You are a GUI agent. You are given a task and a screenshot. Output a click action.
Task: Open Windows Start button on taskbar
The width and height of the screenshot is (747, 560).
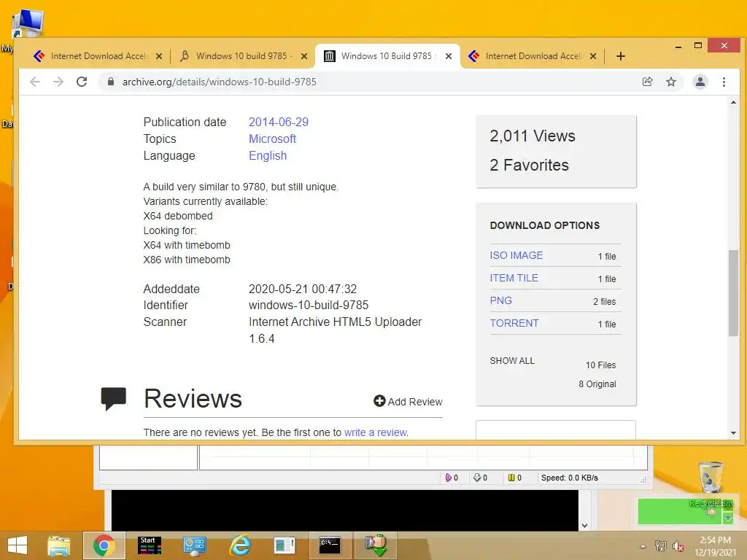click(x=18, y=545)
